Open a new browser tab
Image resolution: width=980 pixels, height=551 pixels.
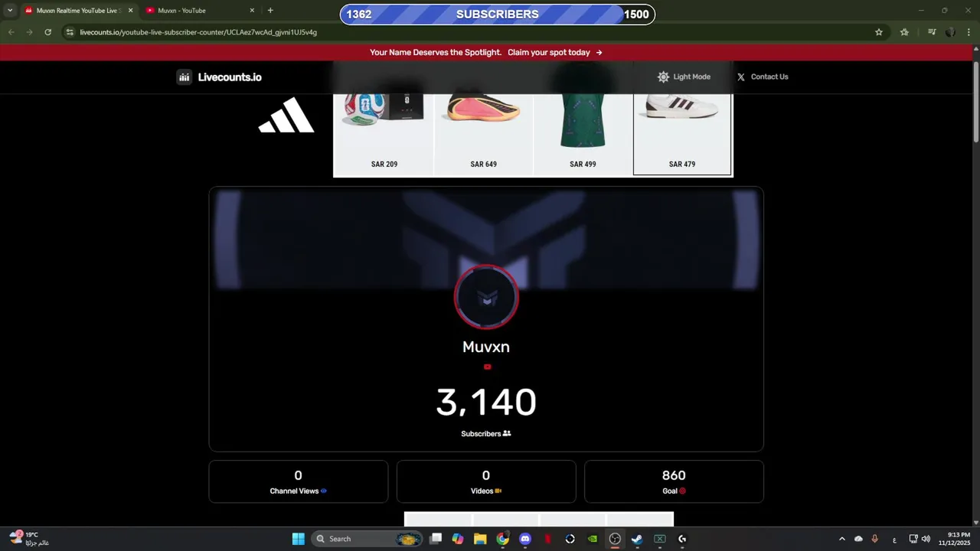pyautogui.click(x=270, y=11)
